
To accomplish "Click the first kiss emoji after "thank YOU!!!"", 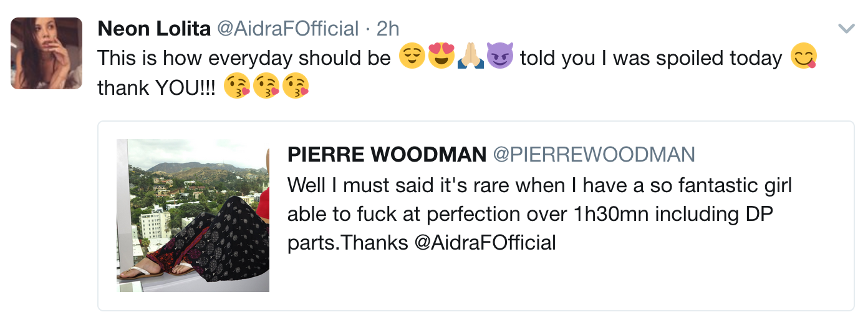I will coord(236,87).
